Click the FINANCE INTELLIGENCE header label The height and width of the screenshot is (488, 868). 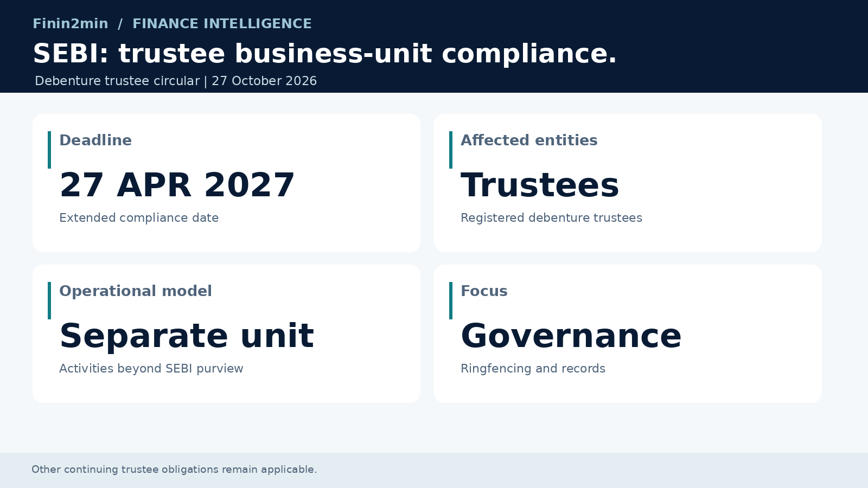[x=222, y=24]
